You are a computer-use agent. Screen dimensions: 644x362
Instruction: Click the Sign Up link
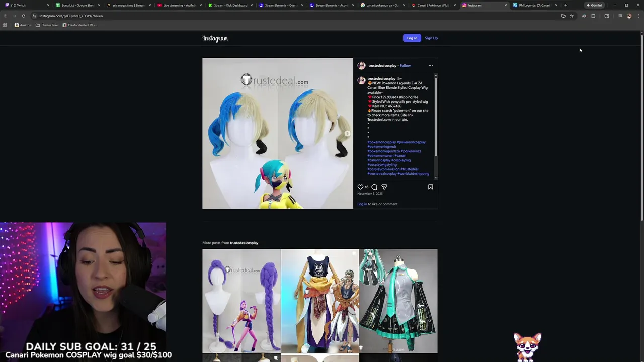point(431,38)
